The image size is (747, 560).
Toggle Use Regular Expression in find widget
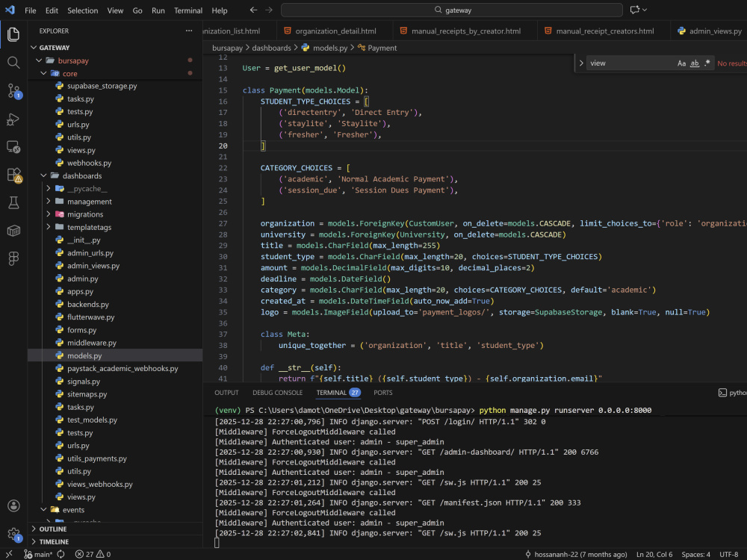707,63
